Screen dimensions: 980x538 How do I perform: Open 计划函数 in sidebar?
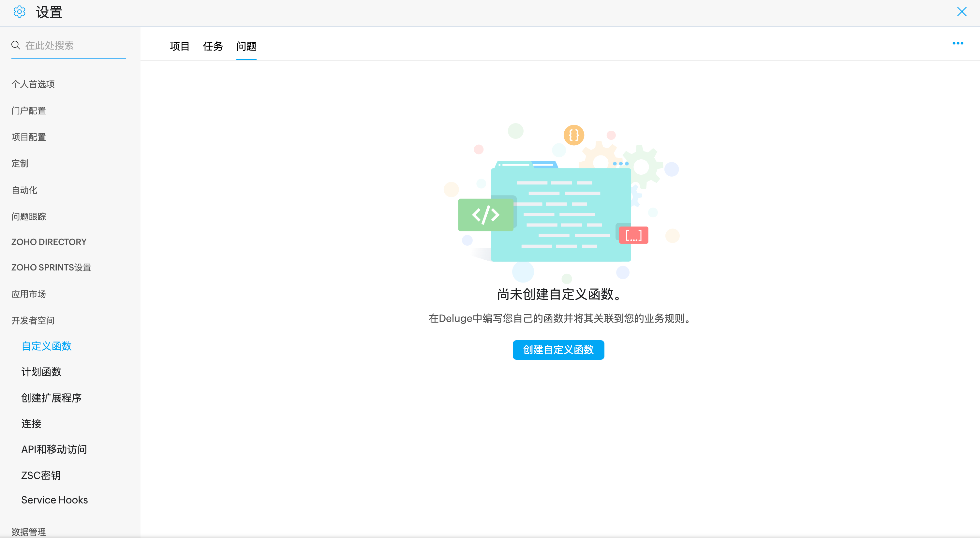41,371
